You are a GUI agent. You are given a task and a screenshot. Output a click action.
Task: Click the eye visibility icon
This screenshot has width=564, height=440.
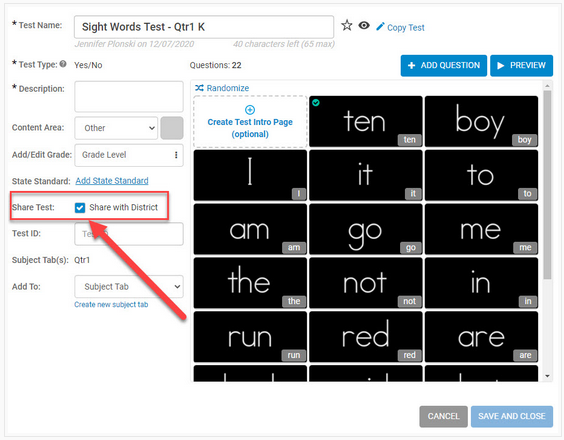click(364, 26)
